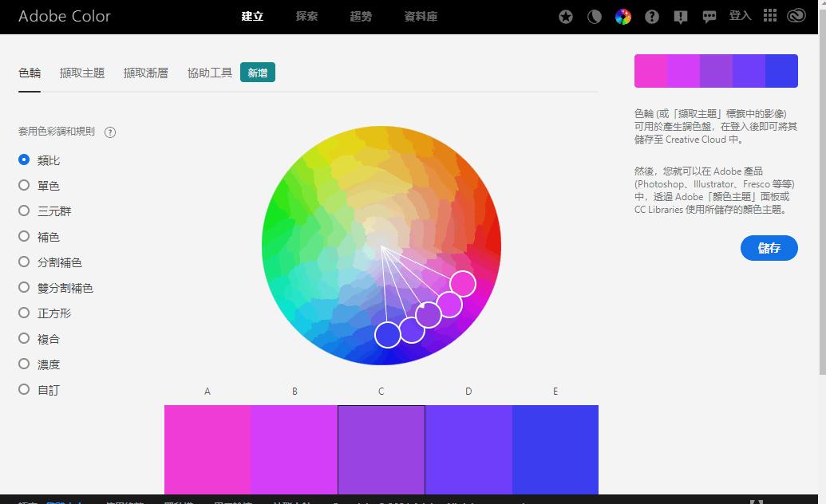Select the 類比 harmony rule
Viewport: 826px width, 504px height.
pos(40,160)
